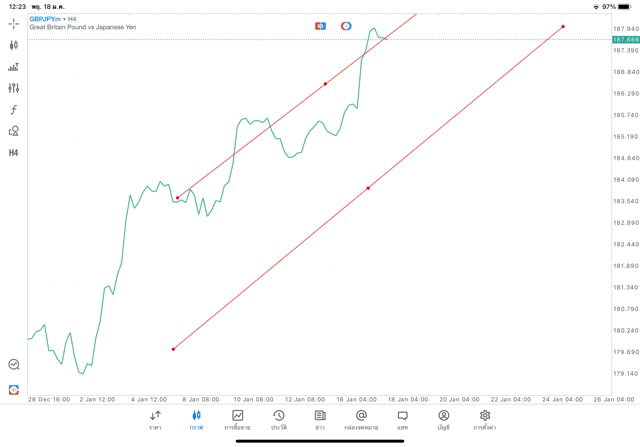Image resolution: width=640 pixels, height=447 pixels.
Task: Open the History (ประวัติ) tab
Action: (x=278, y=419)
